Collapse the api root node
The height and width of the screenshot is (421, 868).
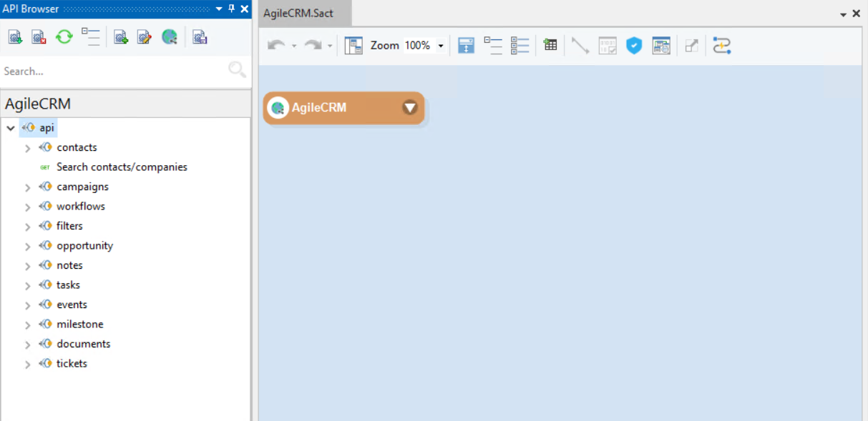[x=10, y=128]
